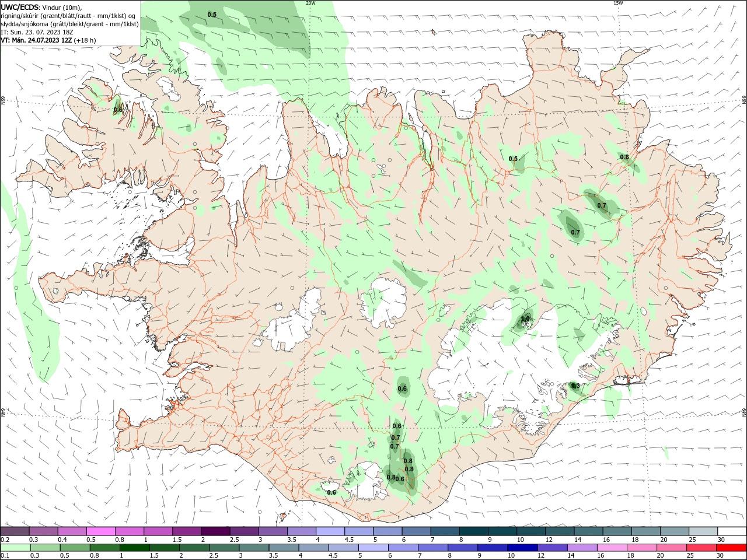This screenshot has height=560, width=747.
Task: Select the bright red rain swatch labeled 30
Action: tap(731, 548)
